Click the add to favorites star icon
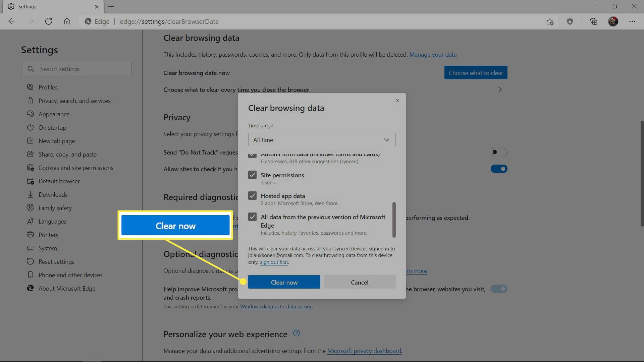Screen dimensions: 644x362 tap(550, 21)
